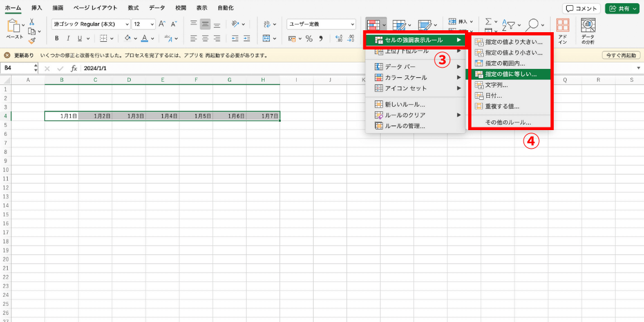Switch to the 挿入 ribbon tab
Screen dimensions: 644x322
point(37,8)
